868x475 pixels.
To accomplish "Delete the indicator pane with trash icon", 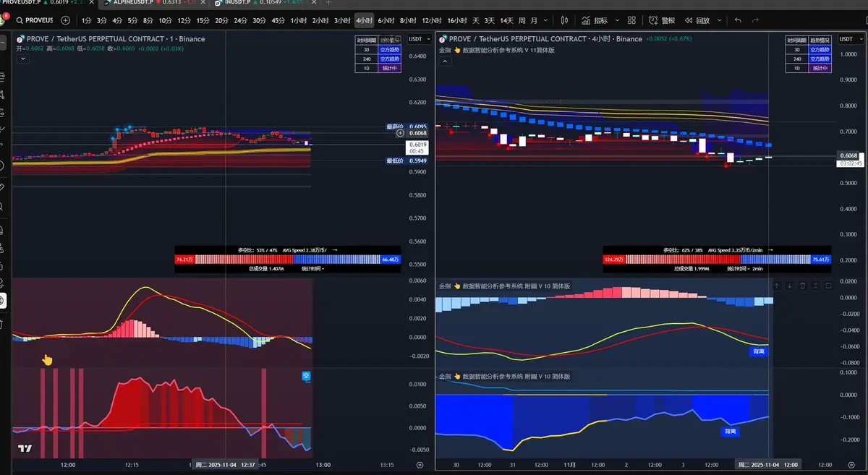I will point(803,286).
